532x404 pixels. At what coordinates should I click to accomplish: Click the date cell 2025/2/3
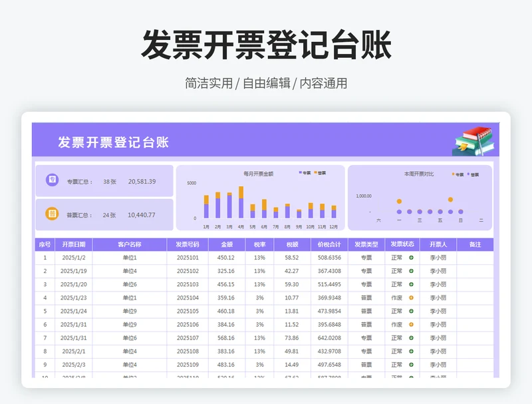tap(74, 365)
